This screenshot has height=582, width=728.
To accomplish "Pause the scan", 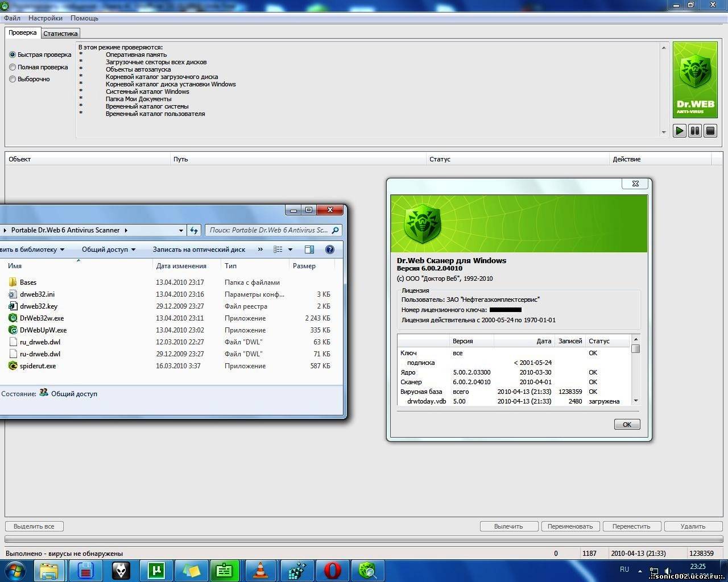I will (694, 131).
